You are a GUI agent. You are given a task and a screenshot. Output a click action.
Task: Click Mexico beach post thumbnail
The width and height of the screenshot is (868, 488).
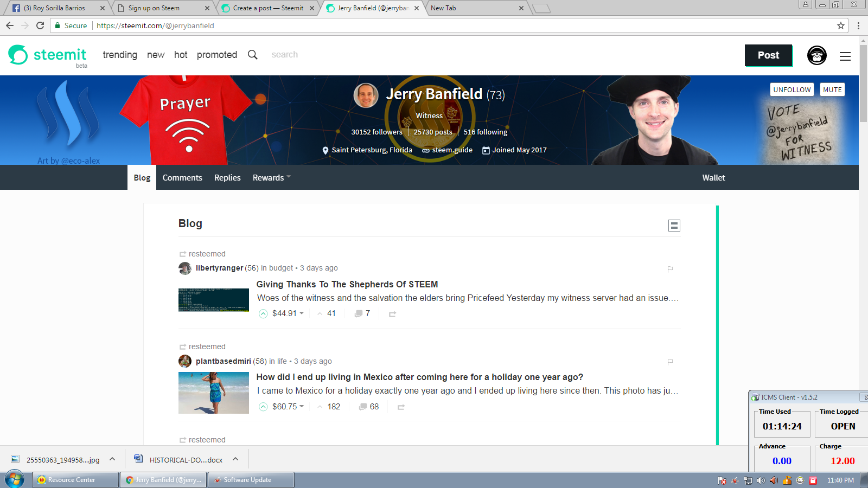tap(214, 393)
